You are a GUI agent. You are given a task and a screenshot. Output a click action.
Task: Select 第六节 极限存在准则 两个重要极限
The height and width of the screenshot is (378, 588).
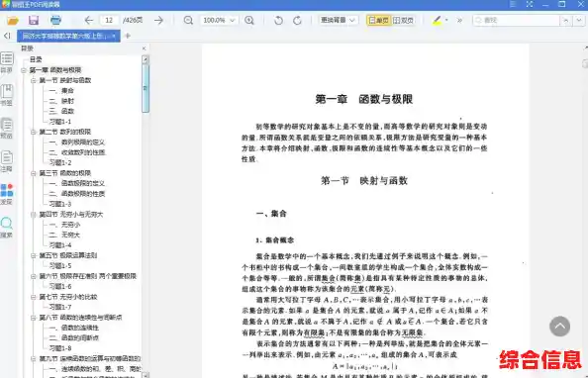pyautogui.click(x=88, y=276)
